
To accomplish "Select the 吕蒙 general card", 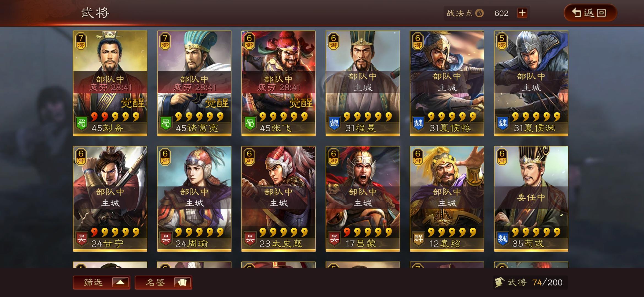I will 363,199.
